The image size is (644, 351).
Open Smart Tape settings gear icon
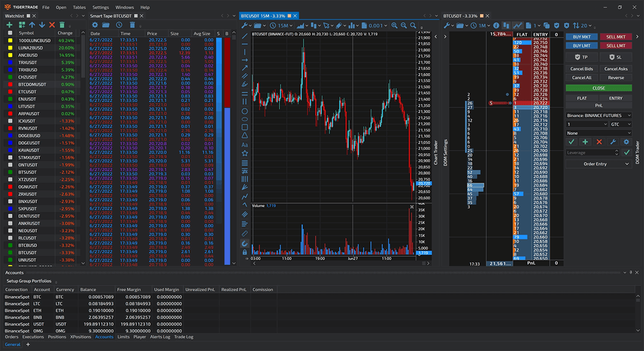coord(95,25)
